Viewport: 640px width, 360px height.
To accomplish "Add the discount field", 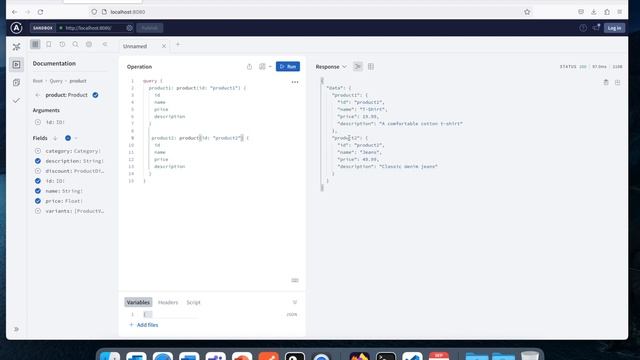I will 38,171.
